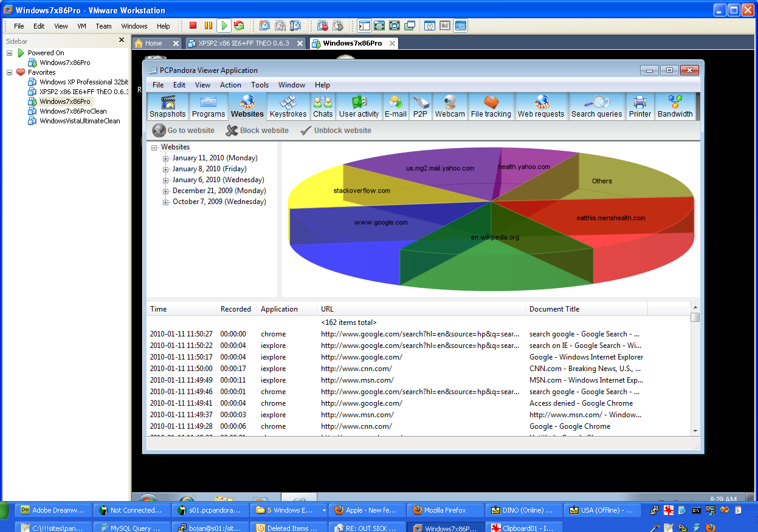Click the VMware Reset virtual machine icon

tap(239, 26)
